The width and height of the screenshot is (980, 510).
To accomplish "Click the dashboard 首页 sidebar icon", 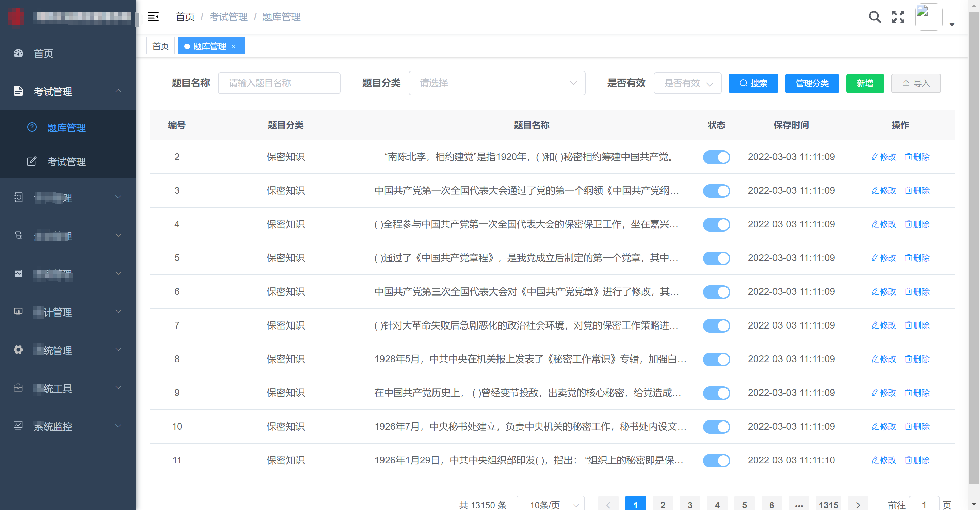I will coord(18,53).
